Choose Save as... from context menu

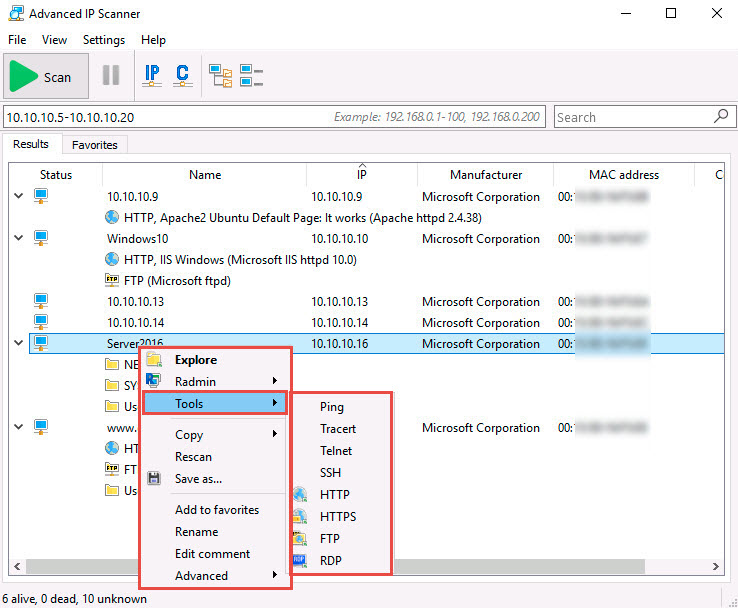pos(214,479)
